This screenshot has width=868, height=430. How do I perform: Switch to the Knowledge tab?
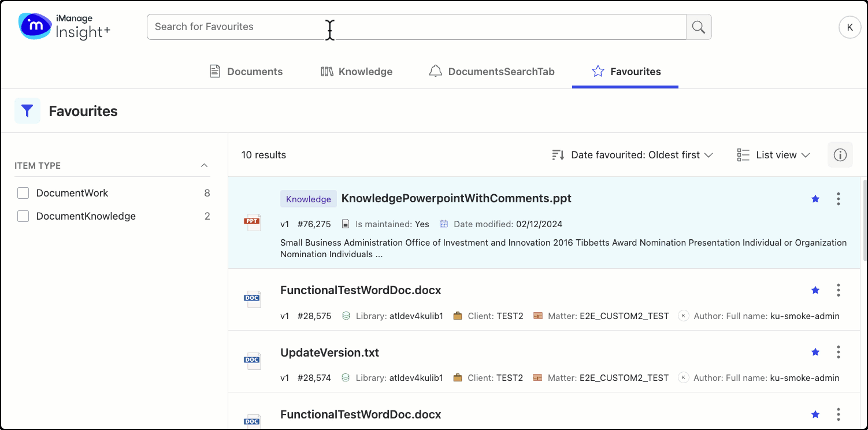(357, 72)
